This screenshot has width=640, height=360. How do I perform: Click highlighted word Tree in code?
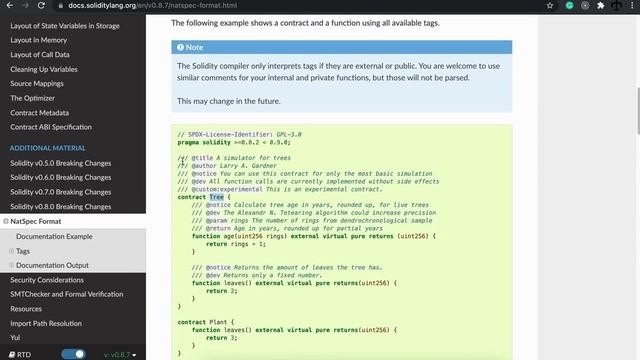(x=216, y=197)
